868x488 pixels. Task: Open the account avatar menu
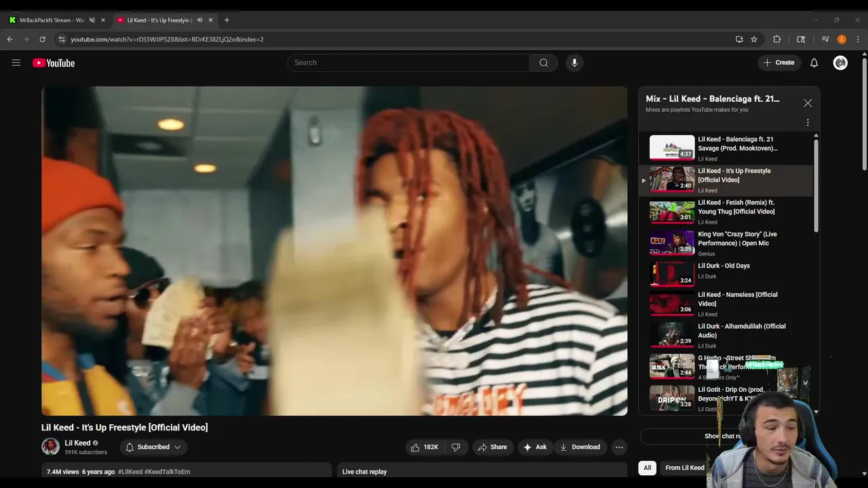tap(840, 63)
